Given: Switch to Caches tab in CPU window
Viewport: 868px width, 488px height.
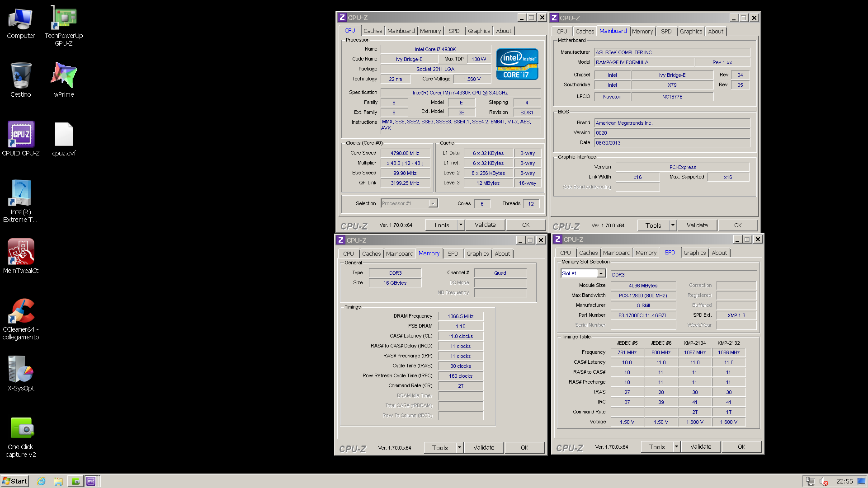Looking at the screenshot, I should [373, 31].
